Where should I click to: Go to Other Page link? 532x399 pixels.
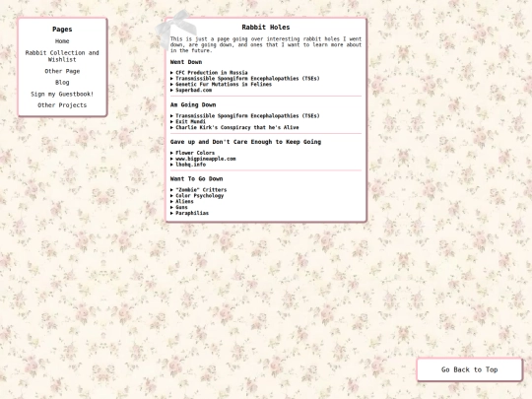tap(62, 71)
